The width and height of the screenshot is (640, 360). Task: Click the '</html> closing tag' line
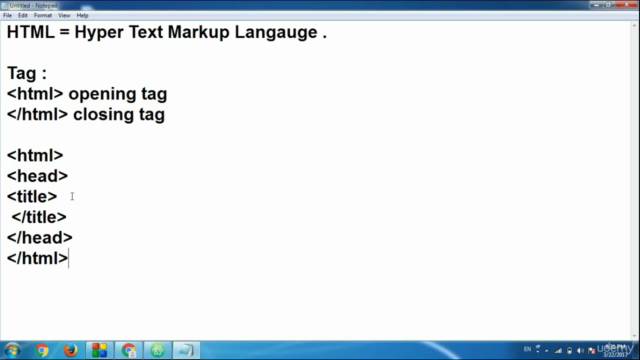pyautogui.click(x=86, y=114)
